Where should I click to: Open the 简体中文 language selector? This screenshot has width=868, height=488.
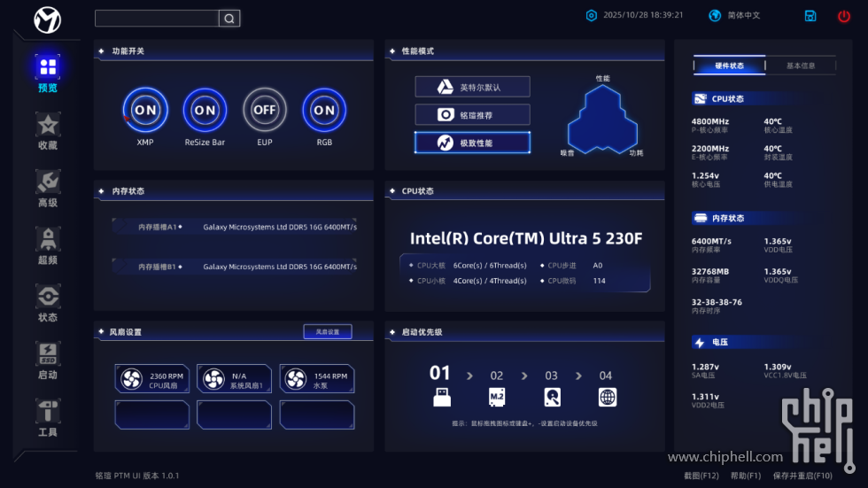(x=735, y=16)
